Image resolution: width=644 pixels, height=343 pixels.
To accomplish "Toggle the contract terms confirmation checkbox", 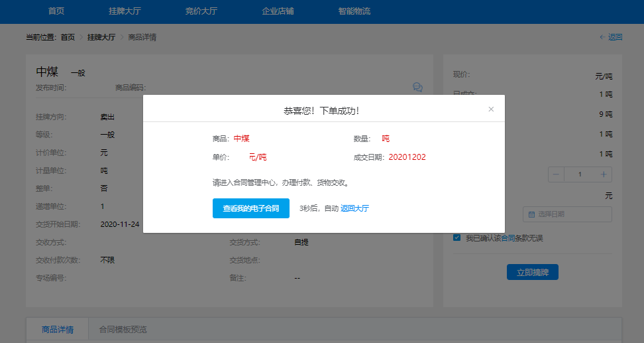I will [456, 238].
